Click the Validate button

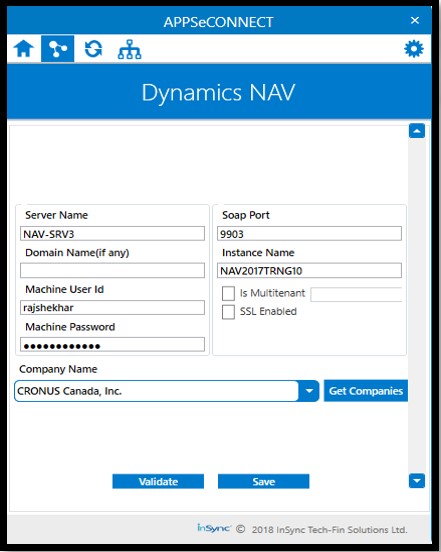tap(158, 481)
